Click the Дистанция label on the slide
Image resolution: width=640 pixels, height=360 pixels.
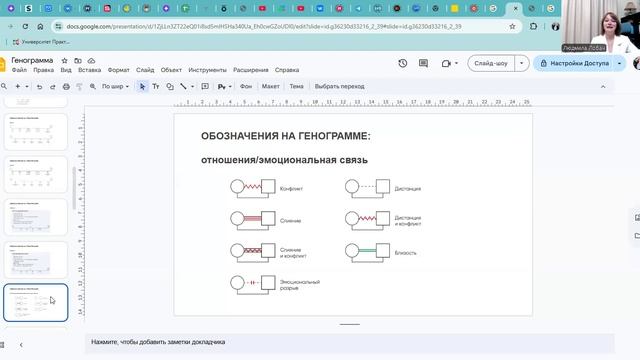[x=407, y=189]
